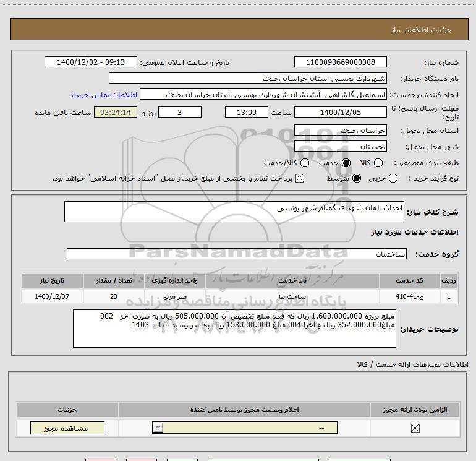Click the اعلام وضعیت مجوز column header
The image size is (476, 461).
pos(244,410)
